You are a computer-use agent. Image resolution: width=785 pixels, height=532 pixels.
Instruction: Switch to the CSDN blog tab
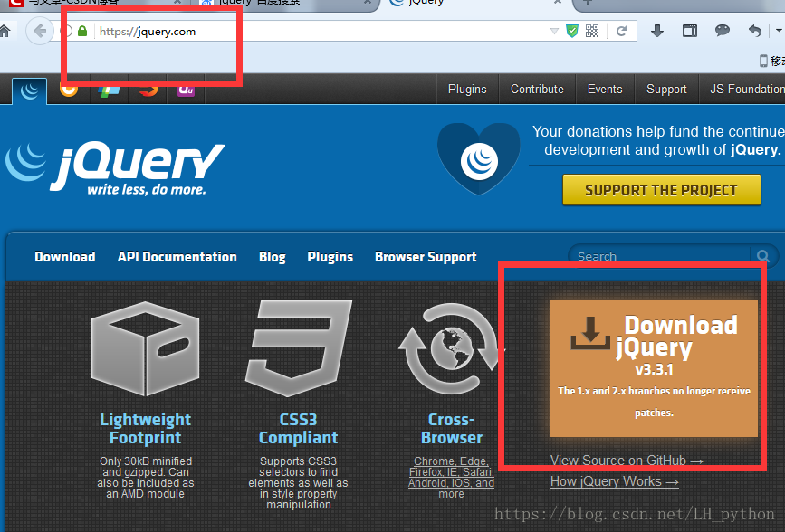point(95,3)
